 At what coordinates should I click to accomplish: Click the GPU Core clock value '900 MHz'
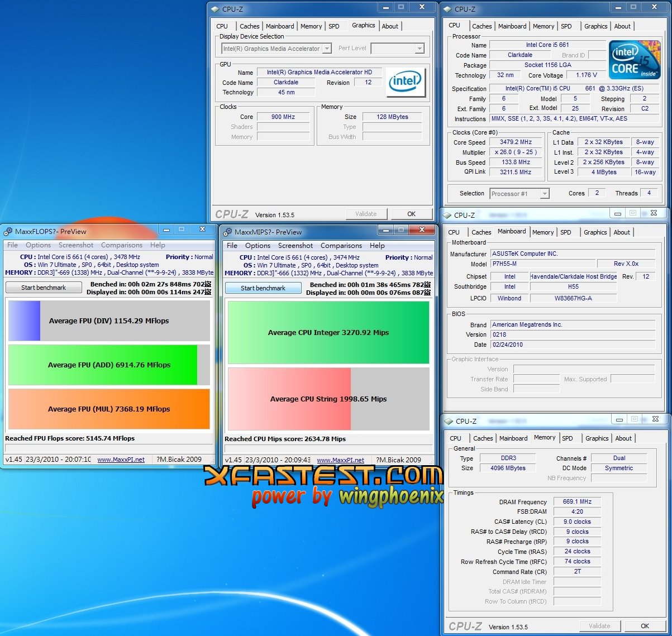[x=283, y=117]
